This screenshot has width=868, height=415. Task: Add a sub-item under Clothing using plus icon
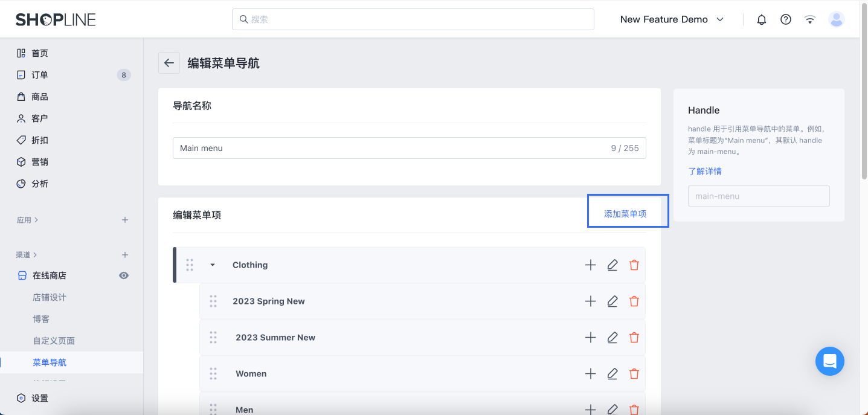tap(590, 265)
